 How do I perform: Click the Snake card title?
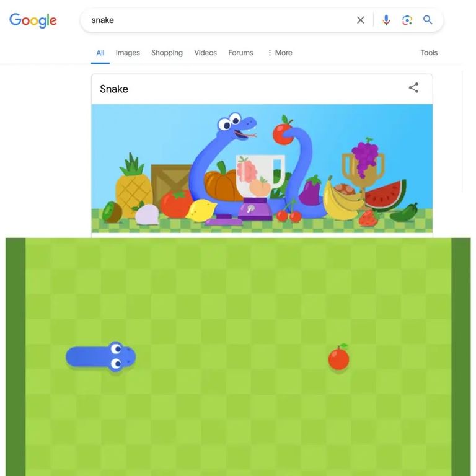pos(114,89)
